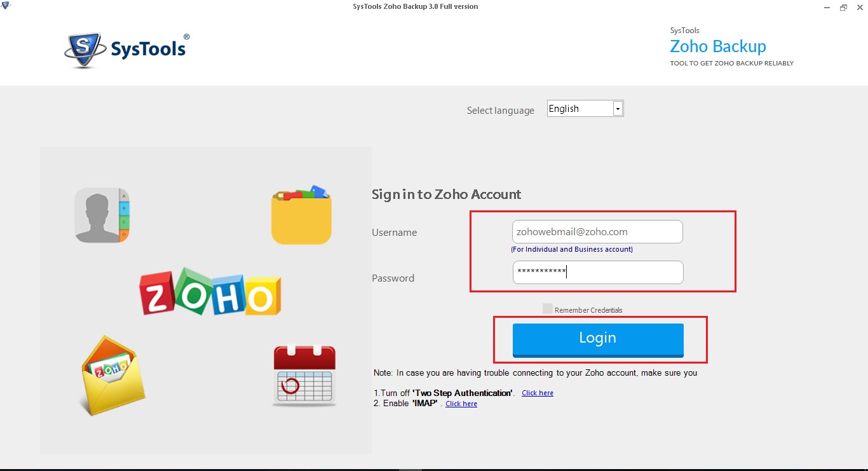Enable the Remember Credentials checkbox
868x471 pixels.
coord(547,308)
